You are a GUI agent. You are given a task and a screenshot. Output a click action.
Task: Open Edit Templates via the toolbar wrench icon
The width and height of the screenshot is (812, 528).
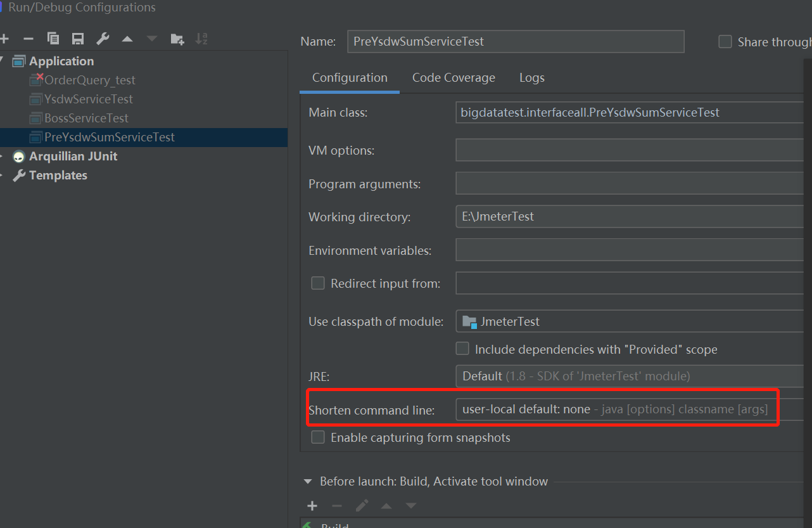point(103,39)
